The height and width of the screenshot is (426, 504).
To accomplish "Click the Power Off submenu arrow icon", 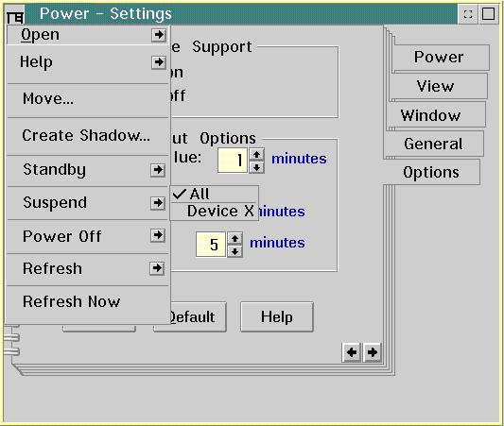I will click(158, 235).
